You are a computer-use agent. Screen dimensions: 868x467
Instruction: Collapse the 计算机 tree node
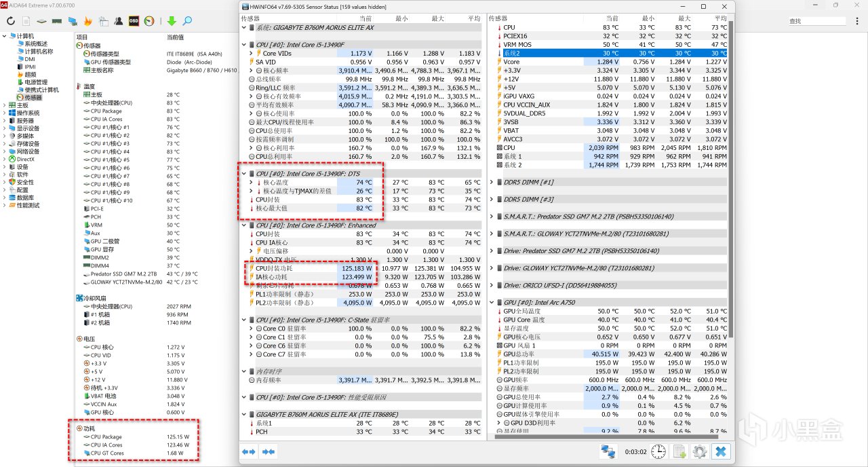pyautogui.click(x=5, y=36)
